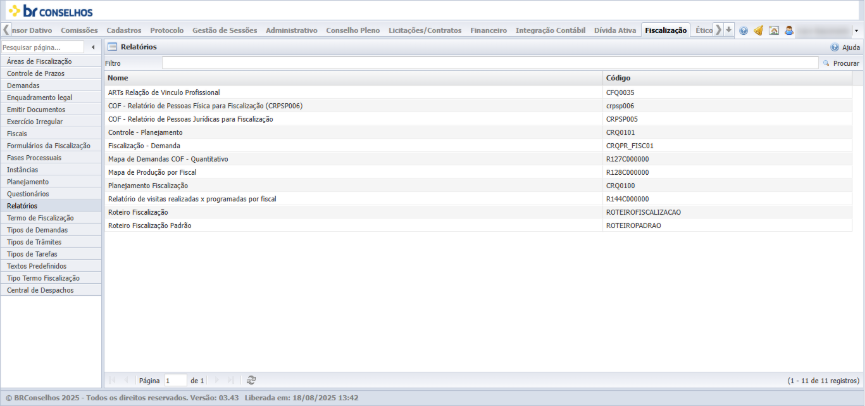865x406 pixels.
Task: Go to the last page in the pager
Action: click(231, 380)
